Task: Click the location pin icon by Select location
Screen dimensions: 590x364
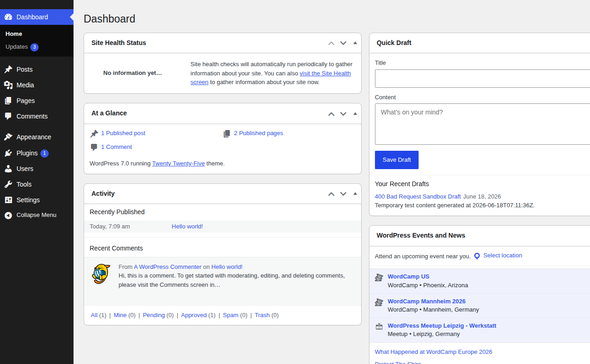Action: coord(477,256)
